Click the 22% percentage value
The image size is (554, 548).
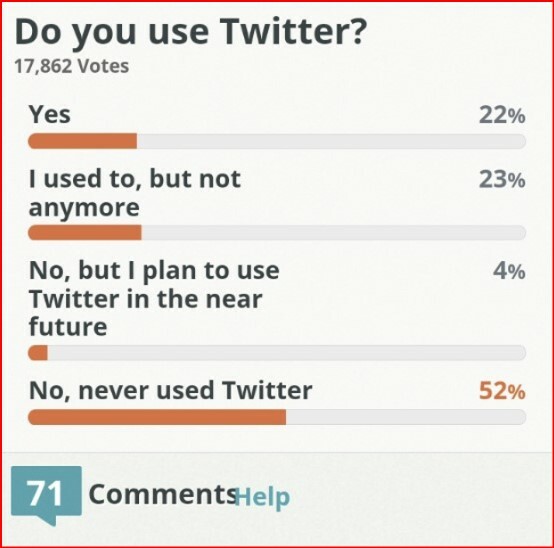pos(502,115)
